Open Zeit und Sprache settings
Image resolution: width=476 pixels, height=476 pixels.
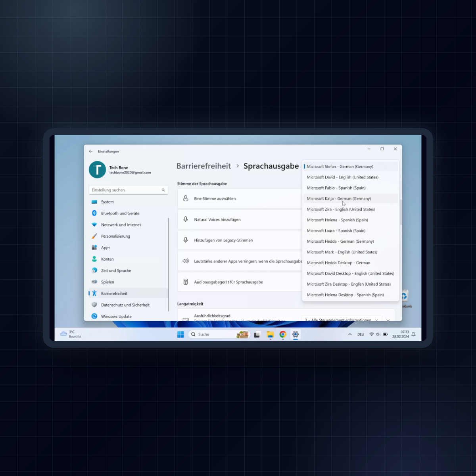[129, 271]
